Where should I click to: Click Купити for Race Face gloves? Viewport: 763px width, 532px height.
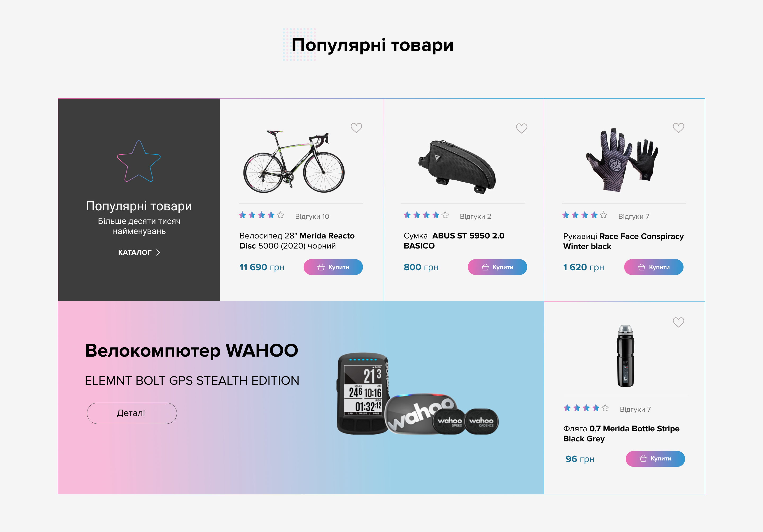point(654,267)
